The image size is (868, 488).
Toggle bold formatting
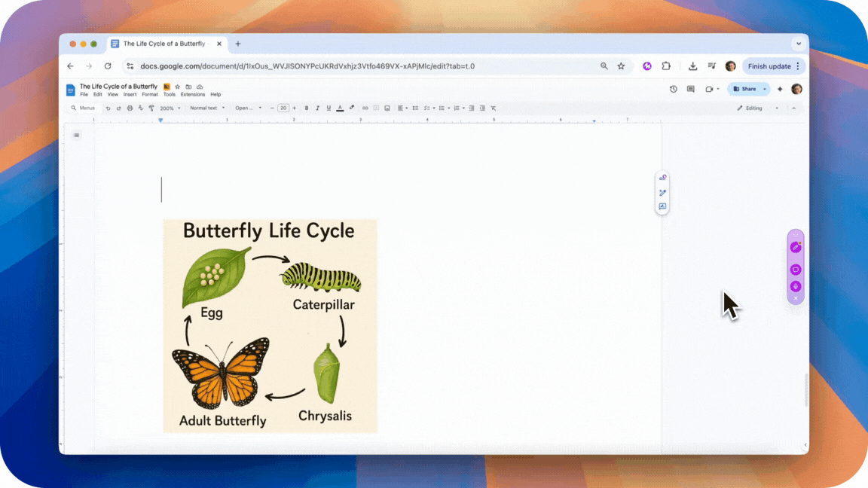[307, 108]
